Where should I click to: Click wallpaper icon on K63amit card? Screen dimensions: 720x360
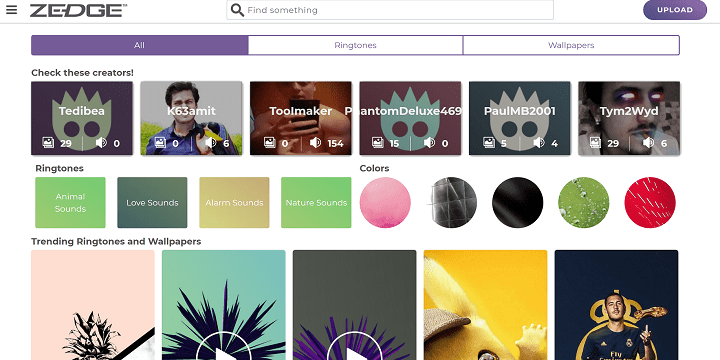pos(160,143)
